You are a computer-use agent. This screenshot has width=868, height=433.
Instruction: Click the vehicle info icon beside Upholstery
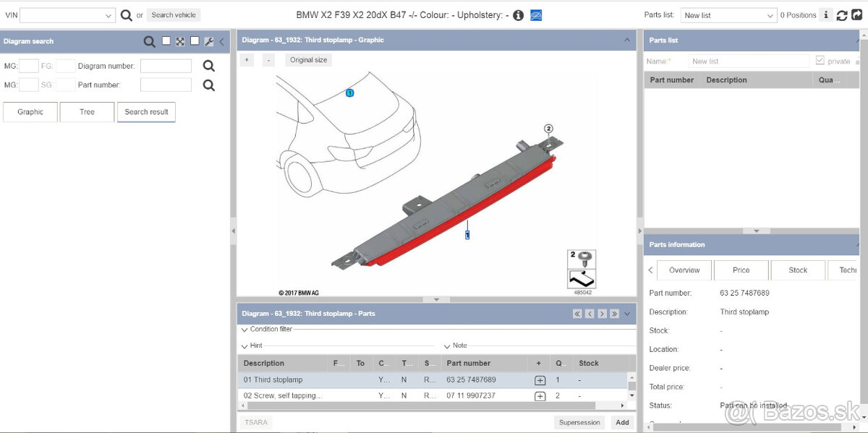tap(518, 15)
